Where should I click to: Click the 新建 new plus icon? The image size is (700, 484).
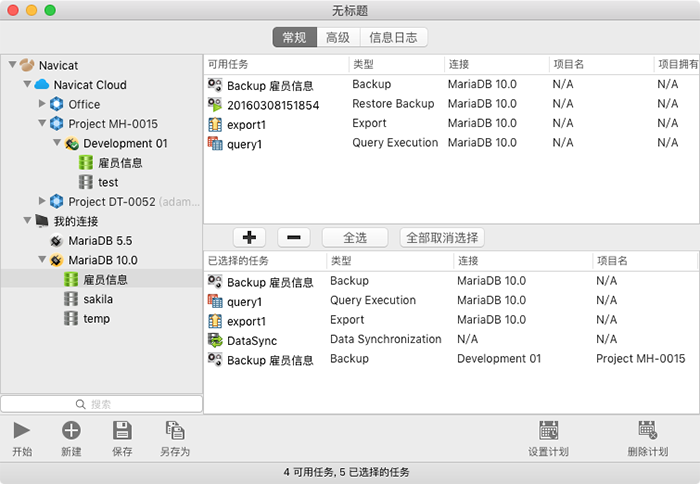click(x=71, y=430)
